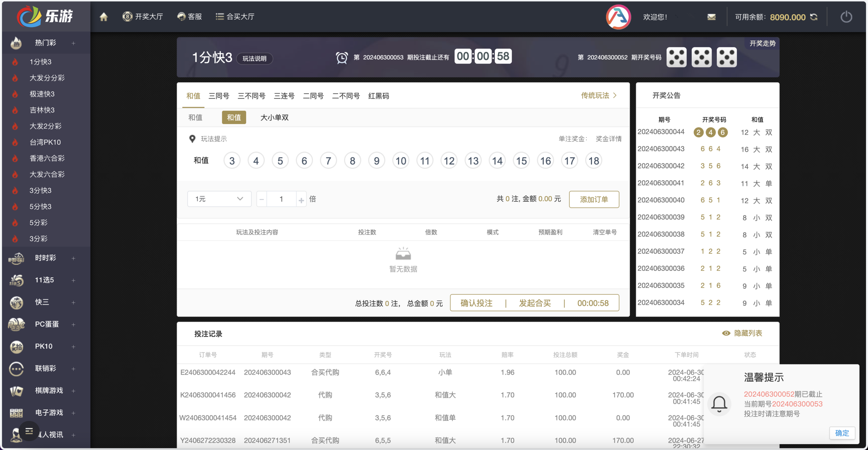Open the floating menu button at bottom left
868x450 pixels.
29,431
